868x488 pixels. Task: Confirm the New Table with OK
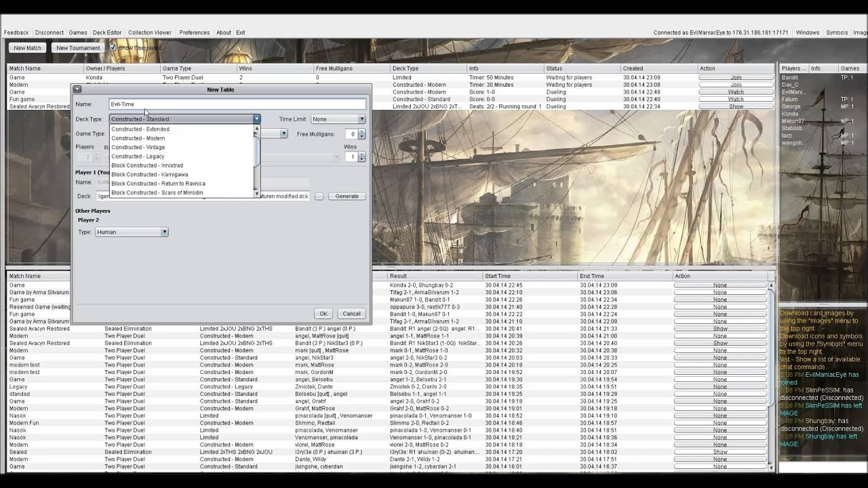[x=323, y=314]
